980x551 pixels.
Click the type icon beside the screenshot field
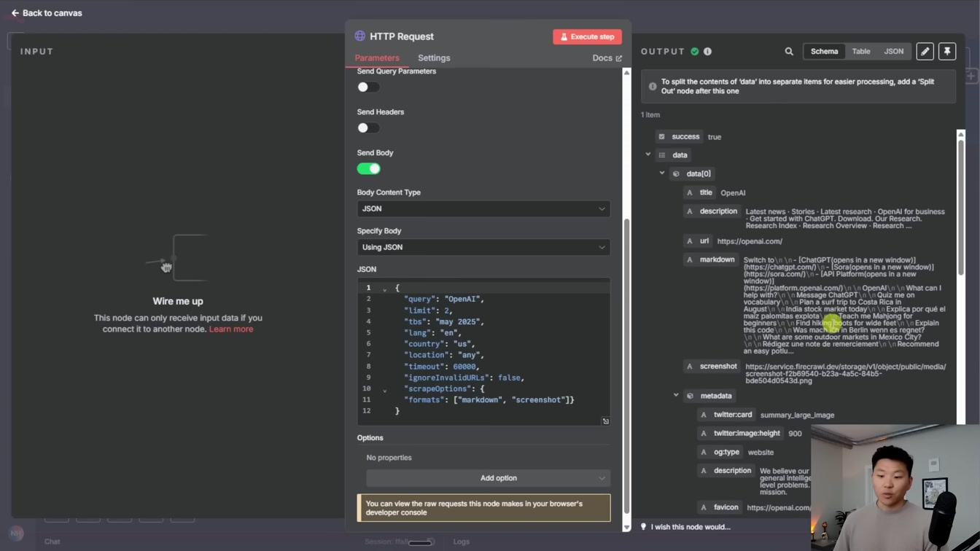[x=689, y=367]
